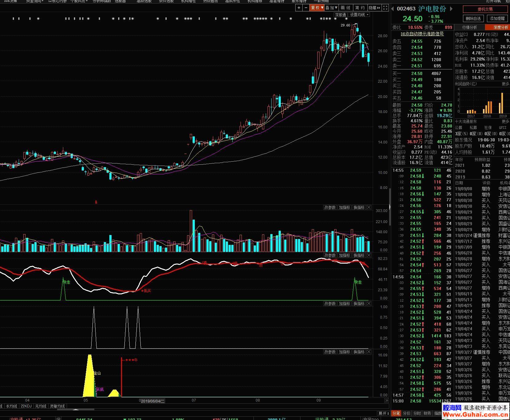Open DK点自动提示涨跌信号 link
The image size is (510, 420).
[422, 34]
